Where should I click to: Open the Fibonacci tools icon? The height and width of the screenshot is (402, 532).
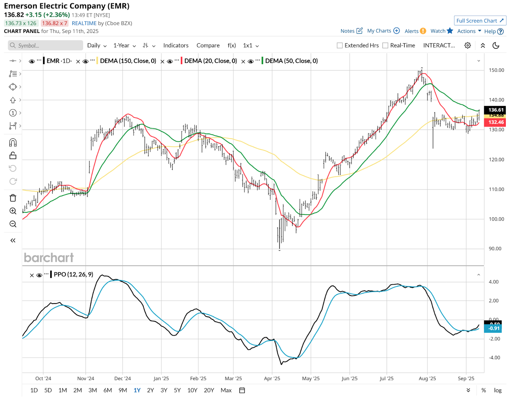pos(13,74)
